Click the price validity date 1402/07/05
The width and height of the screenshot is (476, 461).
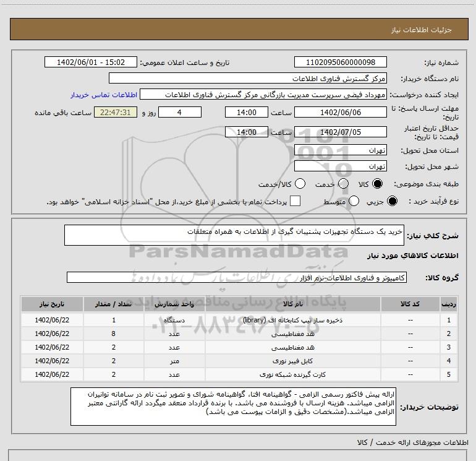pos(340,132)
